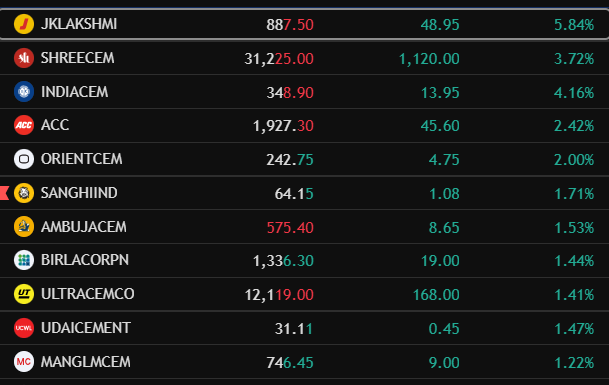Click the last price 12,119.00
The height and width of the screenshot is (385, 609).
[x=279, y=295]
